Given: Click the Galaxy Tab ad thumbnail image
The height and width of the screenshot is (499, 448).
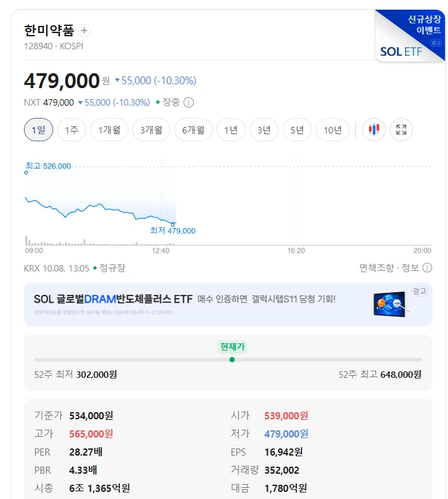Looking at the screenshot, I should click(390, 304).
